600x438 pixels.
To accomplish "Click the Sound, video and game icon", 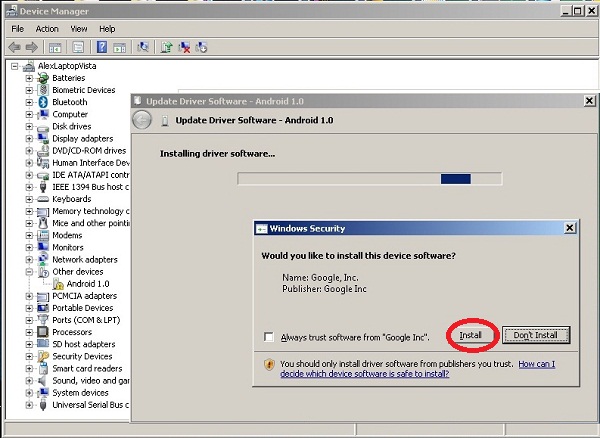I will pyautogui.click(x=43, y=381).
